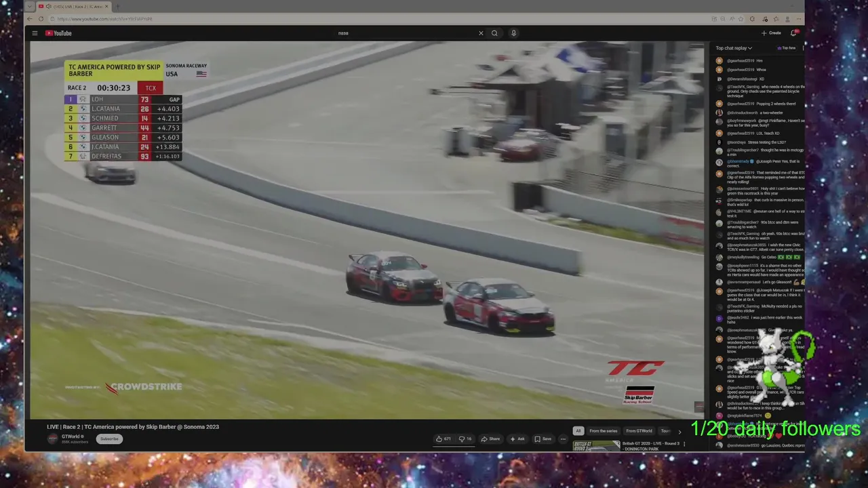
Task: Open the browser tab list dropdown
Action: (31, 7)
